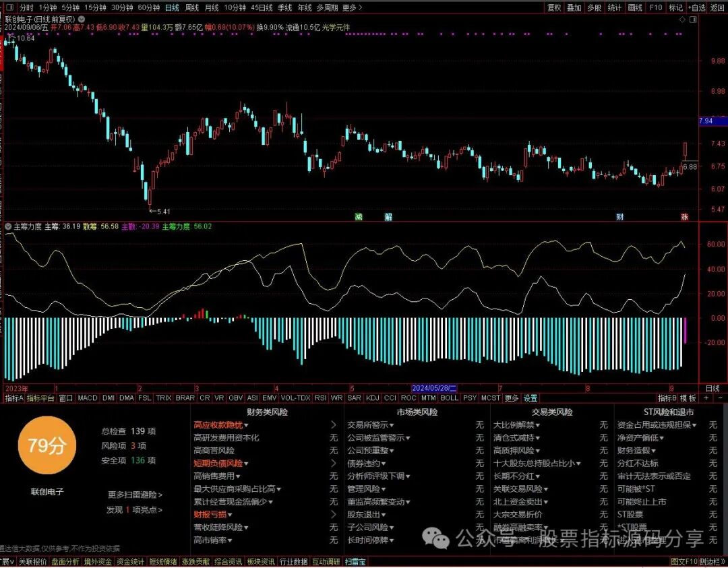Open the 行业数据 bottom tab
The image size is (728, 568).
(294, 562)
